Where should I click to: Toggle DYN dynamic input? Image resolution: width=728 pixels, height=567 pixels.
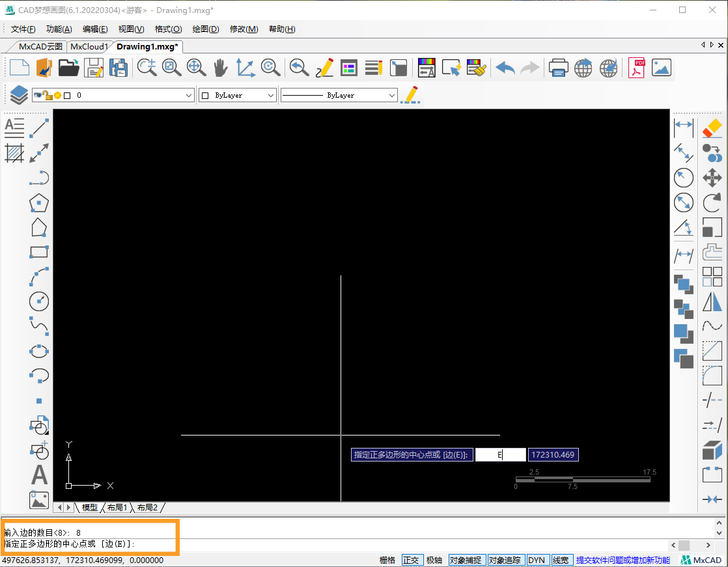537,560
